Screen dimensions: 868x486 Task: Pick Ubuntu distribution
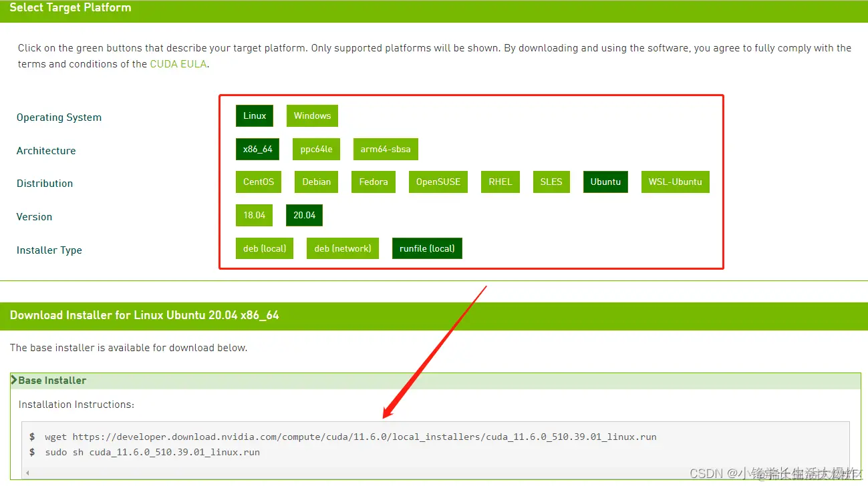pyautogui.click(x=605, y=182)
